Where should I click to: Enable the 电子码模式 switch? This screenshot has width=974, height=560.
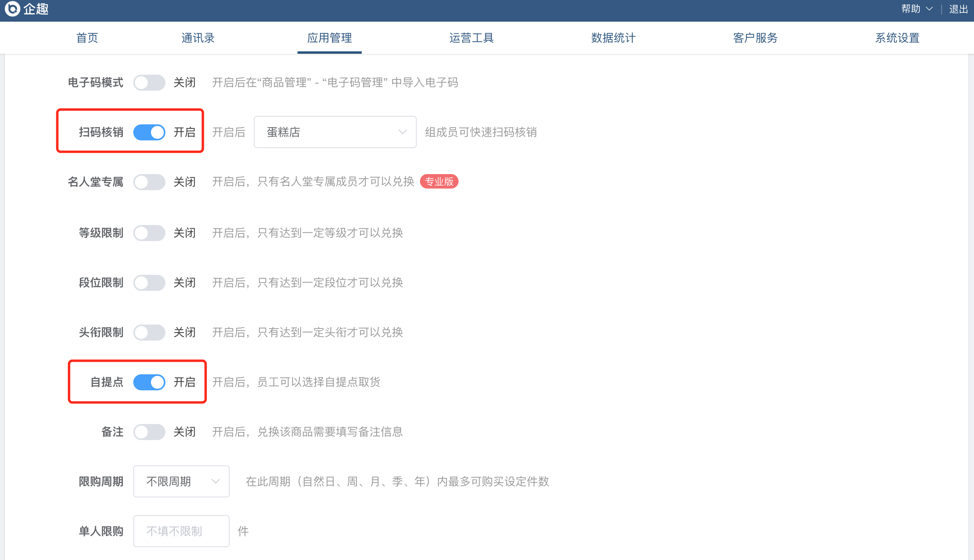click(149, 83)
